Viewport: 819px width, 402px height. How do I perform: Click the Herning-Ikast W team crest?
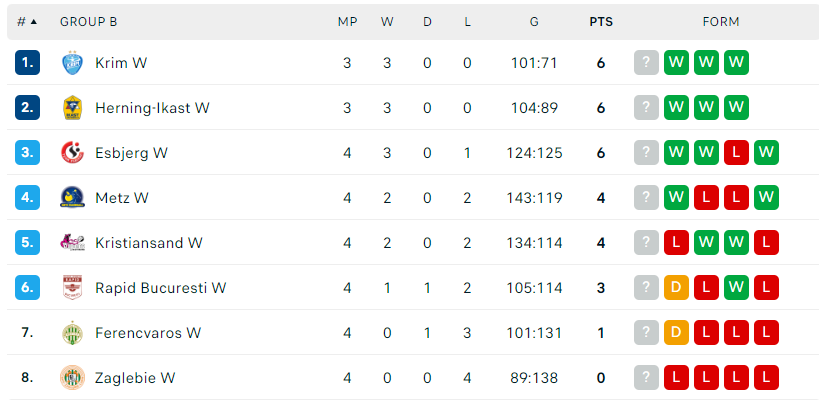tap(71, 108)
